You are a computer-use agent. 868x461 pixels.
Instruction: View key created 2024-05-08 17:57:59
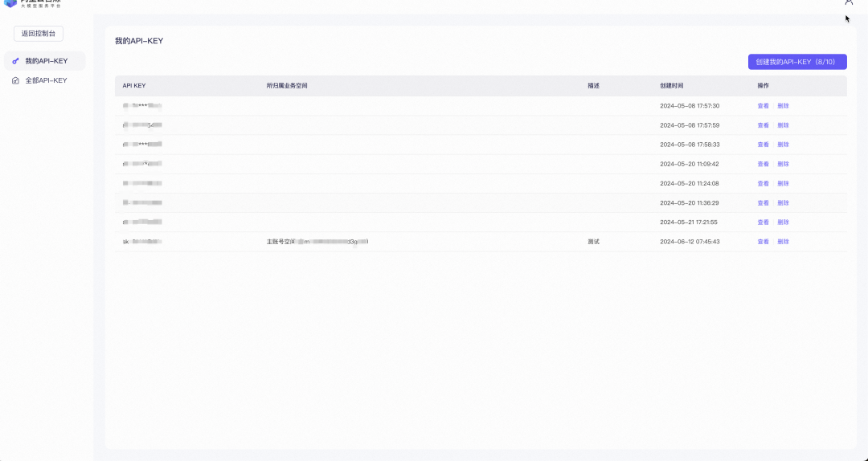(763, 125)
